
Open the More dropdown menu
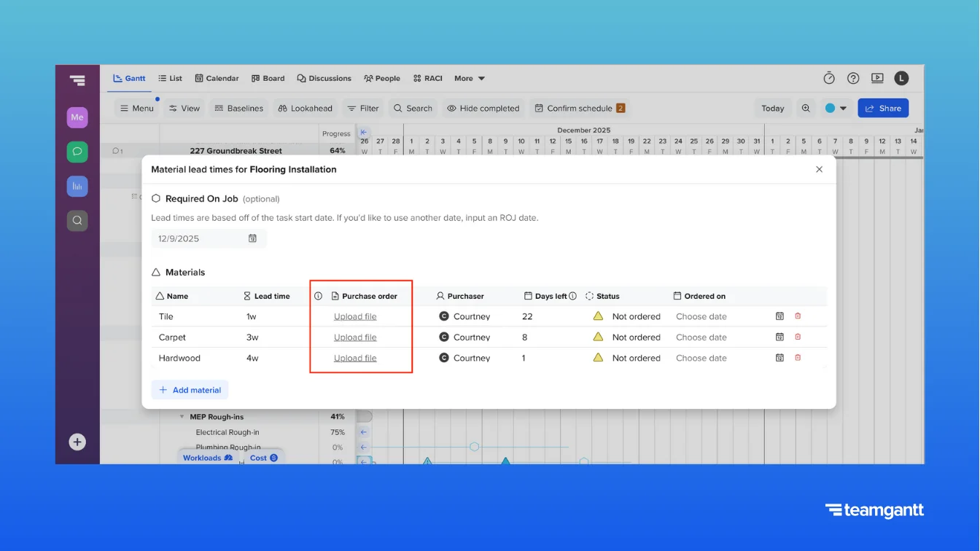[x=469, y=78]
